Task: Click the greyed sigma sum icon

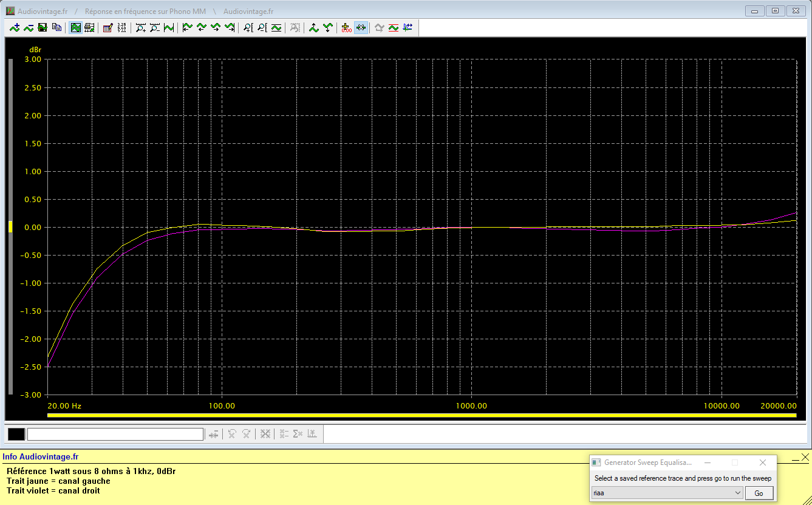Action: (298, 434)
